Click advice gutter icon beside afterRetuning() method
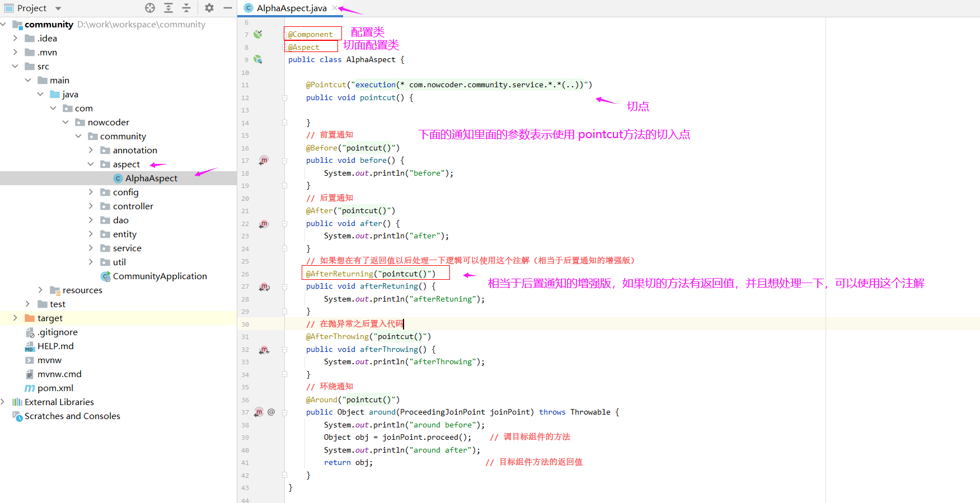Viewport: 980px width, 503px height. click(264, 286)
